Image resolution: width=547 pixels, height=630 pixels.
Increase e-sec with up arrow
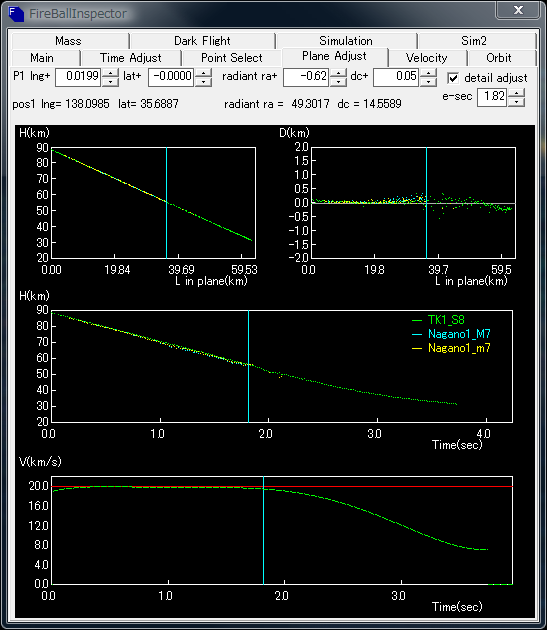coord(516,93)
